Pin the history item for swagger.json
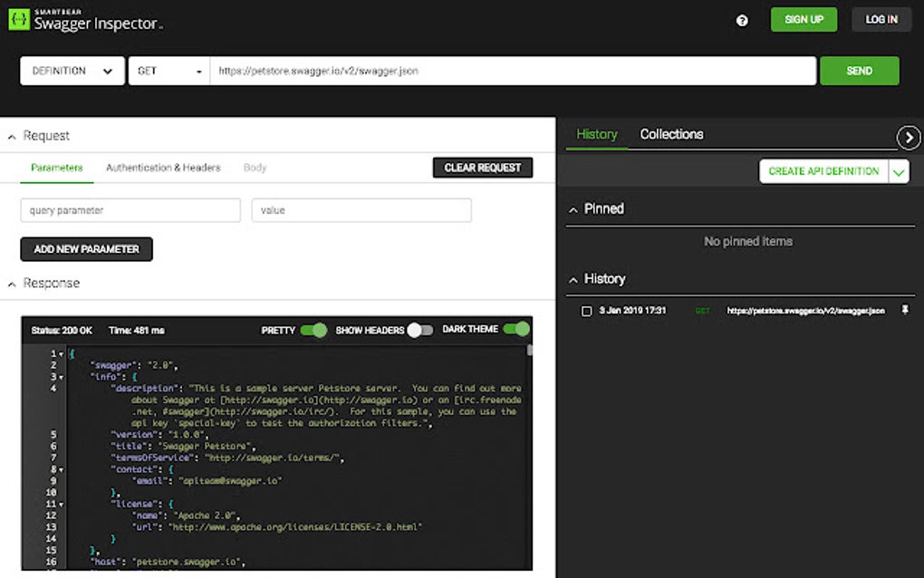924x578 pixels. (904, 310)
